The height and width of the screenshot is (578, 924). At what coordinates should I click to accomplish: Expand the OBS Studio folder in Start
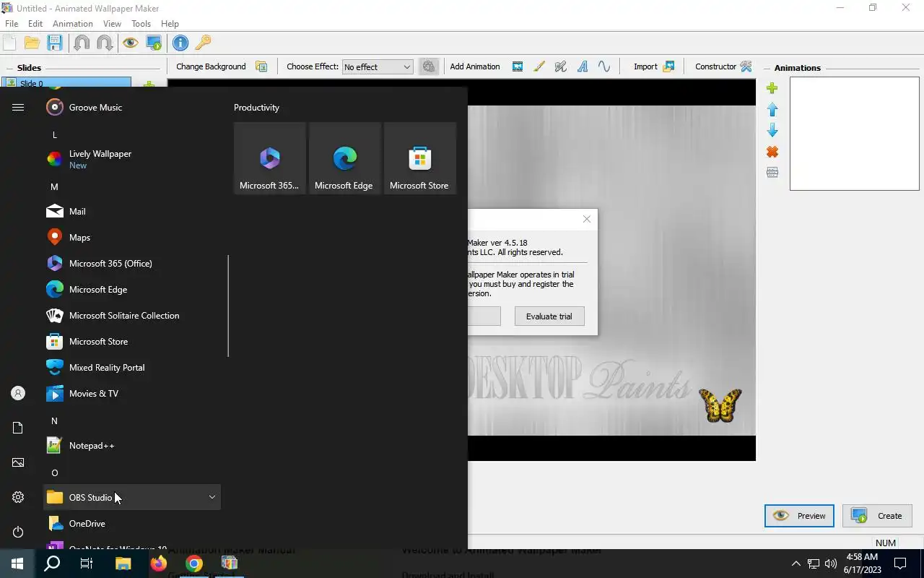click(132, 497)
